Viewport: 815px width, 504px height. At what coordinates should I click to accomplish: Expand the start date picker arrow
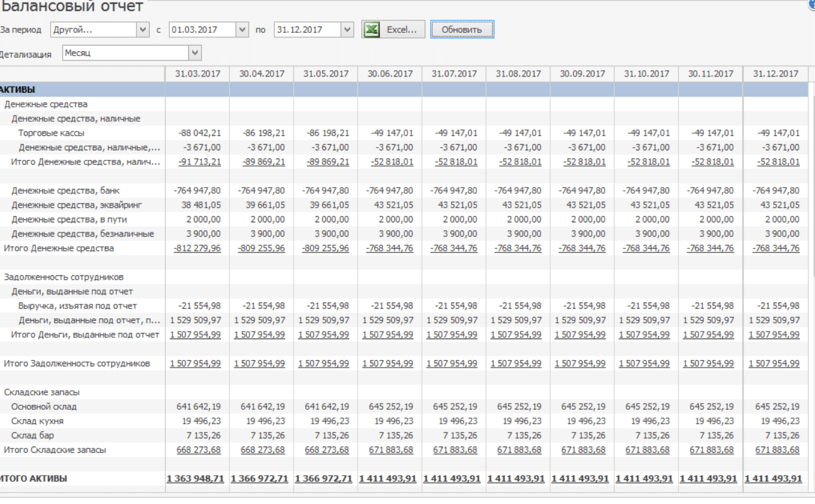click(242, 30)
